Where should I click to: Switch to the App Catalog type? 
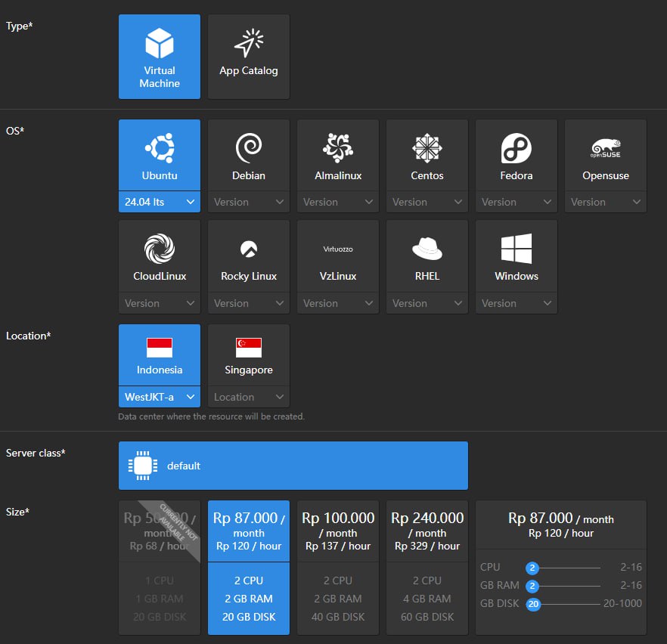(249, 57)
